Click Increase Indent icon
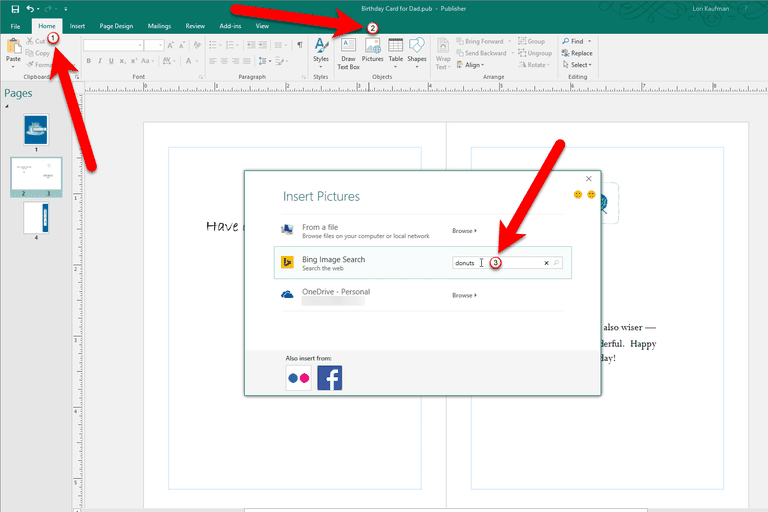This screenshot has height=512, width=768. (263, 45)
